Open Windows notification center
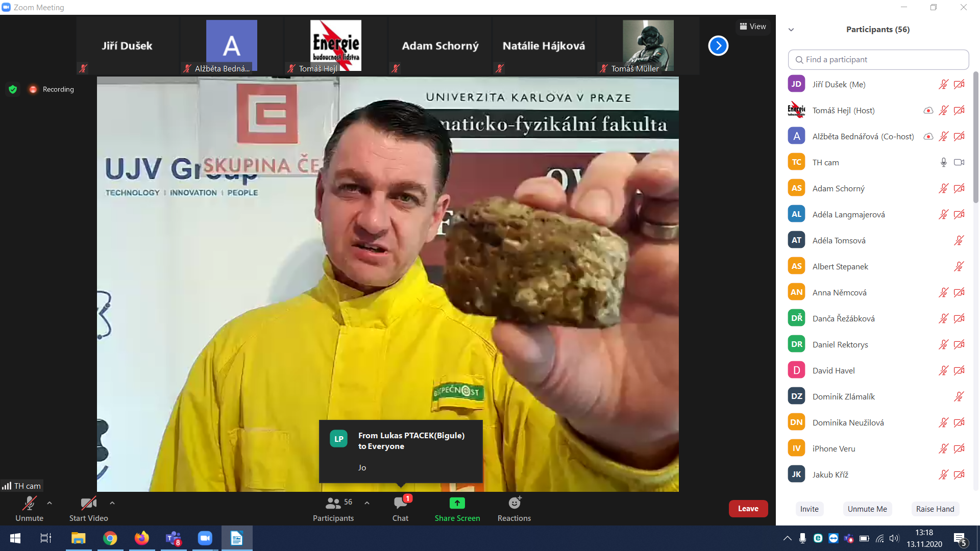This screenshot has height=551, width=980. [960, 539]
